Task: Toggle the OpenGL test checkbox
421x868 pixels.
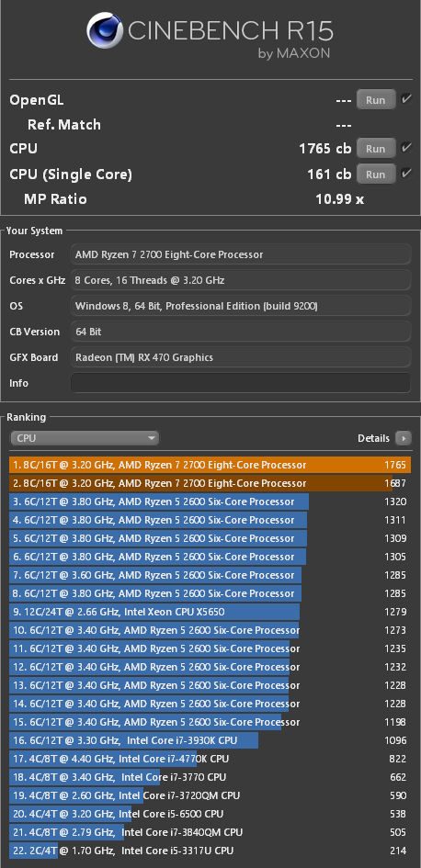Action: pyautogui.click(x=406, y=99)
